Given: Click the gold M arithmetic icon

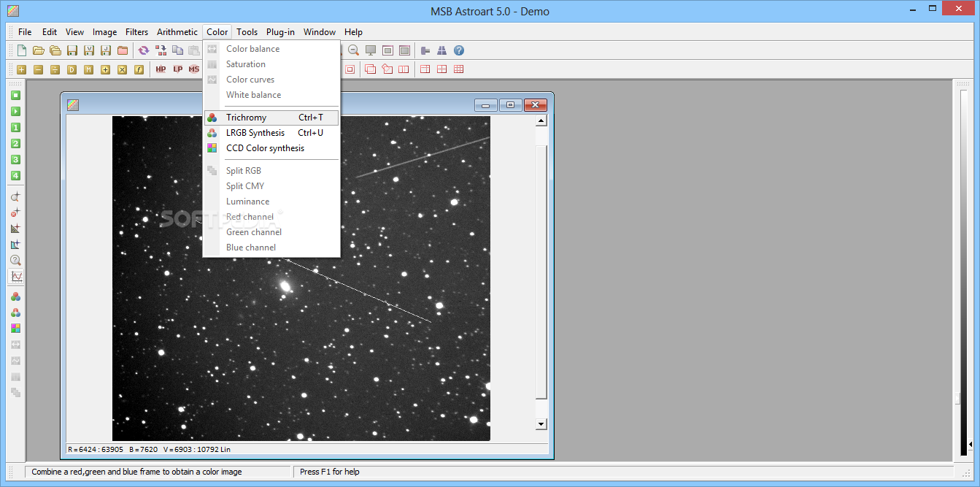Looking at the screenshot, I should pos(89,69).
